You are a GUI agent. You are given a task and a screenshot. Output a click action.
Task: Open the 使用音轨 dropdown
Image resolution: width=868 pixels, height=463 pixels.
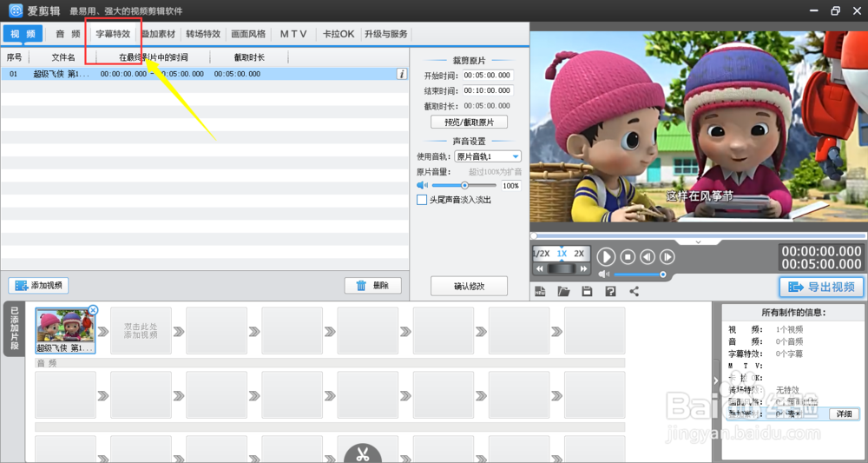tap(488, 156)
